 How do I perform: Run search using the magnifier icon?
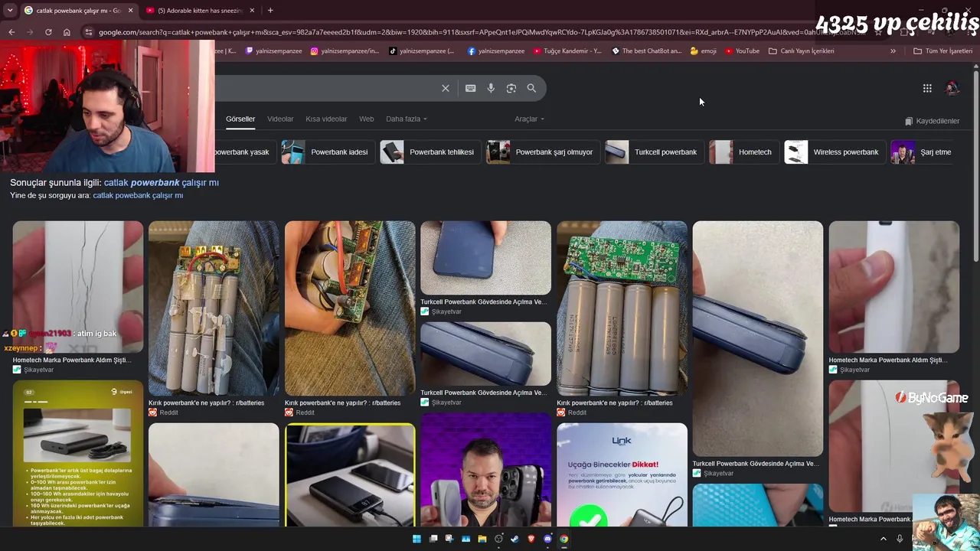pos(531,88)
